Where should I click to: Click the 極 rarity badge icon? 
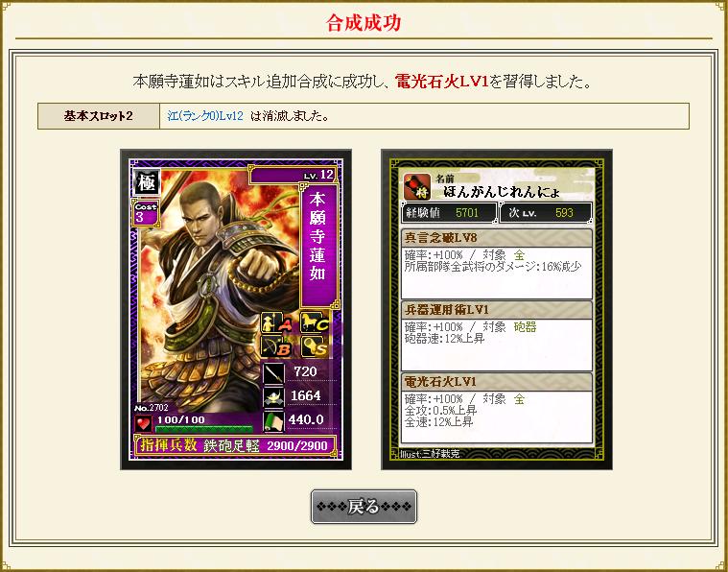pyautogui.click(x=147, y=181)
